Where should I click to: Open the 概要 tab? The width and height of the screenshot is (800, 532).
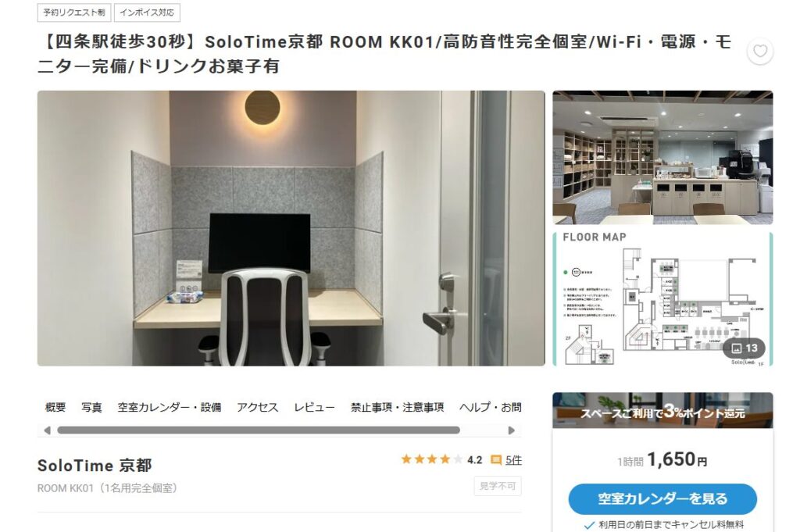click(x=55, y=407)
